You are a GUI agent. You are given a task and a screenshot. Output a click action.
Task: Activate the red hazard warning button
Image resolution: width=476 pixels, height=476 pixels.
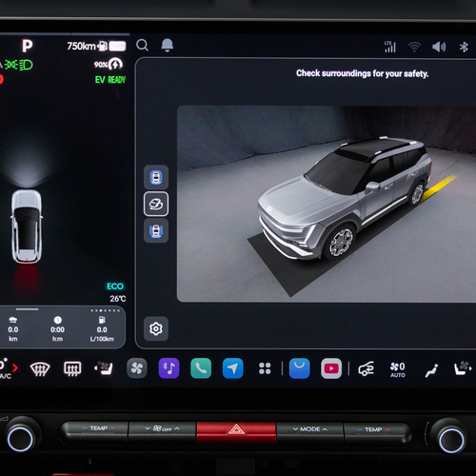236,430
